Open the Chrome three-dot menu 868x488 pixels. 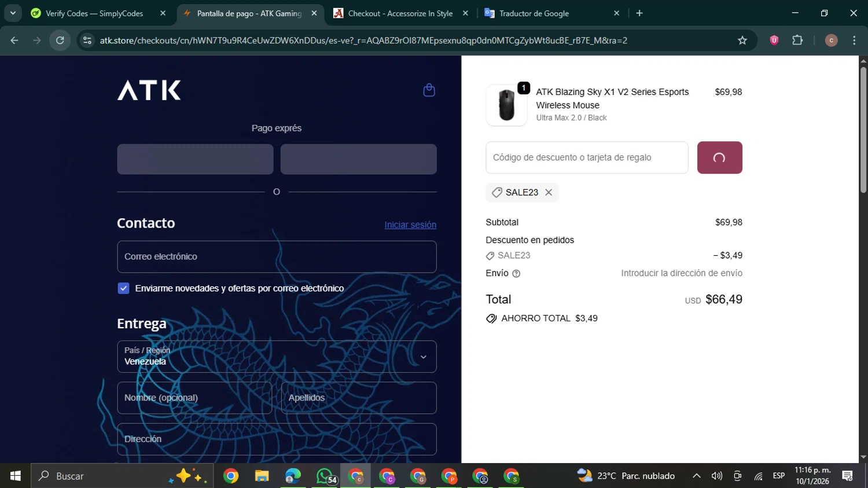pos(854,40)
